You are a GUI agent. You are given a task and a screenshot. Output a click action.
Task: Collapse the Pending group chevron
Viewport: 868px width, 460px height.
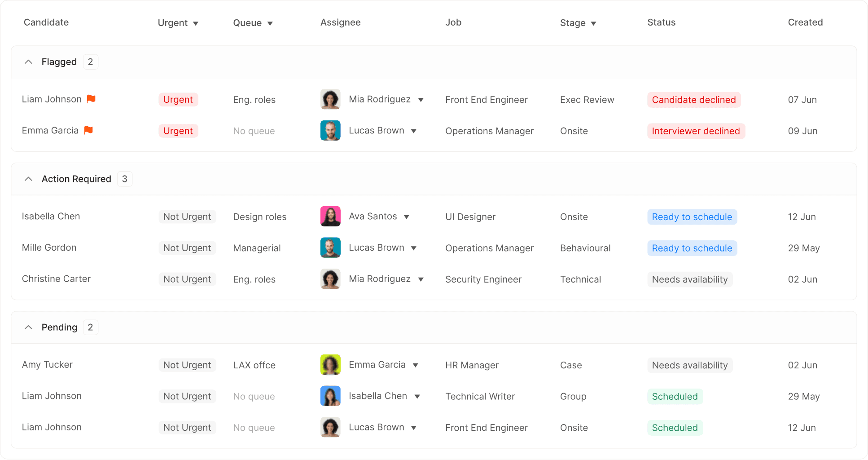coord(28,327)
